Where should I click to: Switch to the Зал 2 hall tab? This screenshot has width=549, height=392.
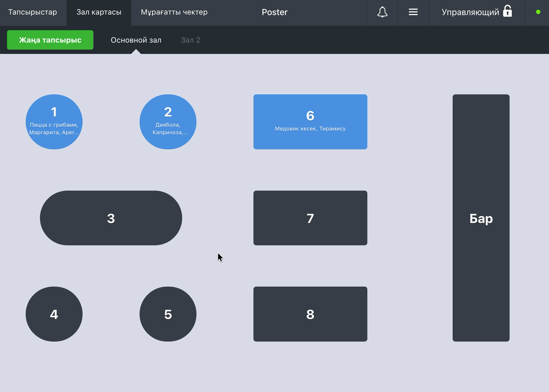click(x=191, y=40)
